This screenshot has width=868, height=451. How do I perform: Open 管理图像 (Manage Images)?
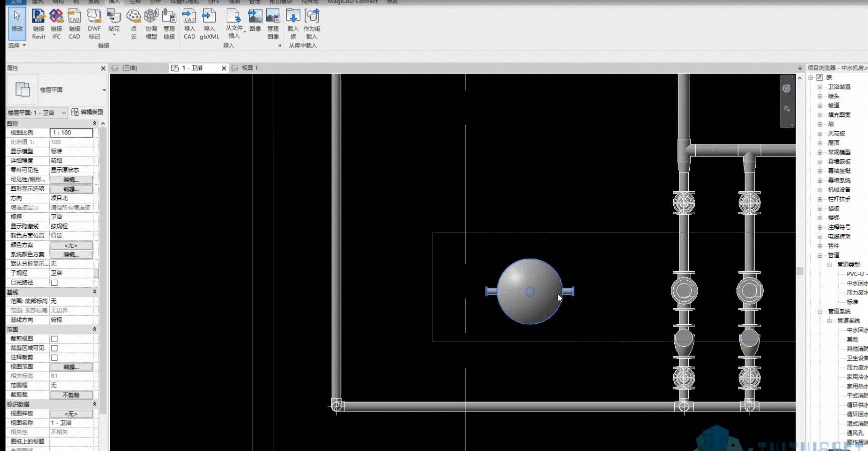pos(273,24)
